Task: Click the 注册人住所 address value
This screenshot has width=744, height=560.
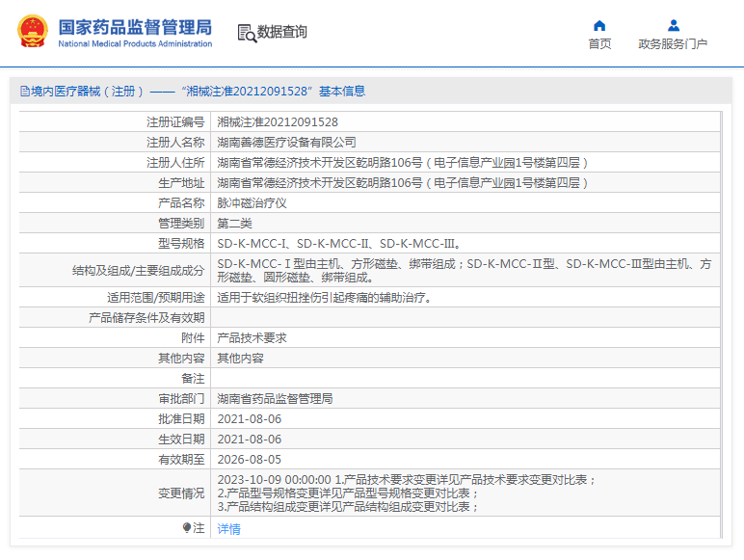Action: (403, 163)
